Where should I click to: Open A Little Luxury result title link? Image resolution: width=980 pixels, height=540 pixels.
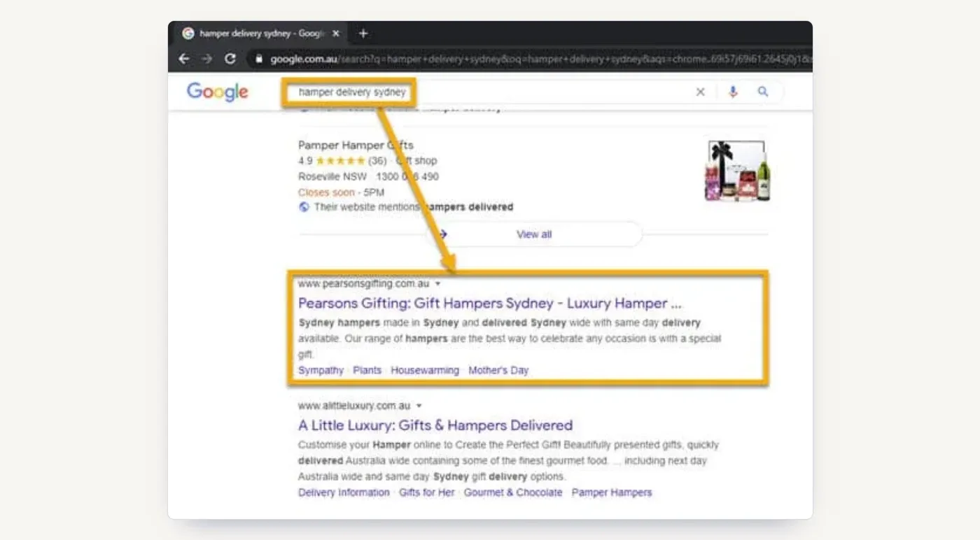click(x=435, y=425)
